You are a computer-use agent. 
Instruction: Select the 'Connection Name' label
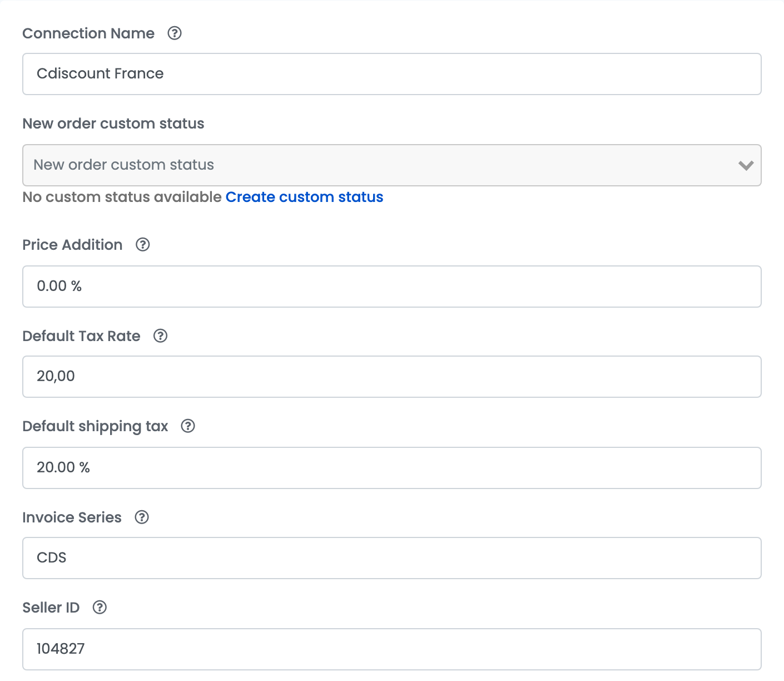88,33
